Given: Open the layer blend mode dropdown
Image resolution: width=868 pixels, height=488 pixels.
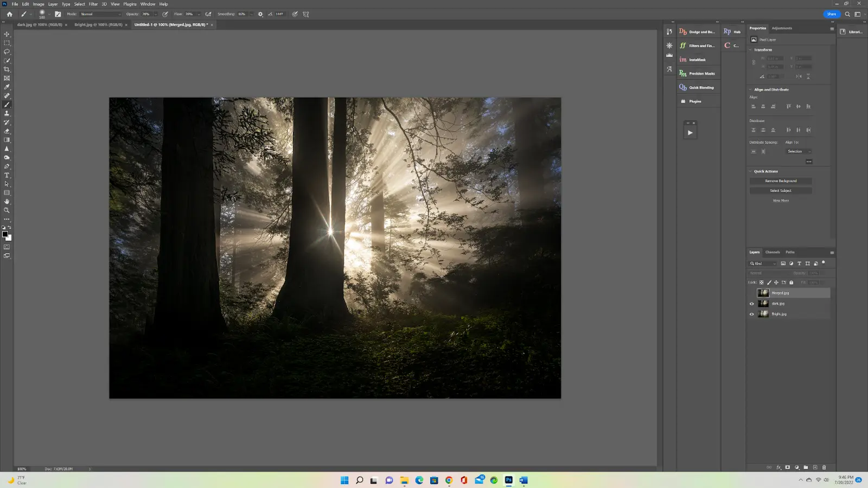Looking at the screenshot, I should [758, 273].
